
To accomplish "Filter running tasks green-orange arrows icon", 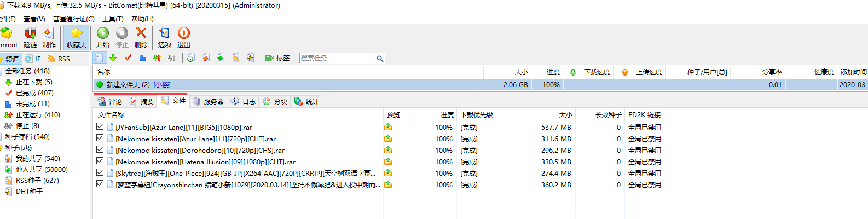I will tap(157, 58).
